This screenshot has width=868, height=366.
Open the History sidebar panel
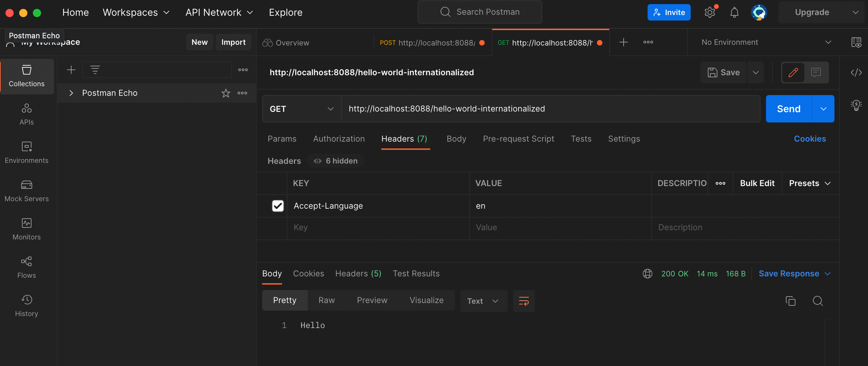pos(27,306)
